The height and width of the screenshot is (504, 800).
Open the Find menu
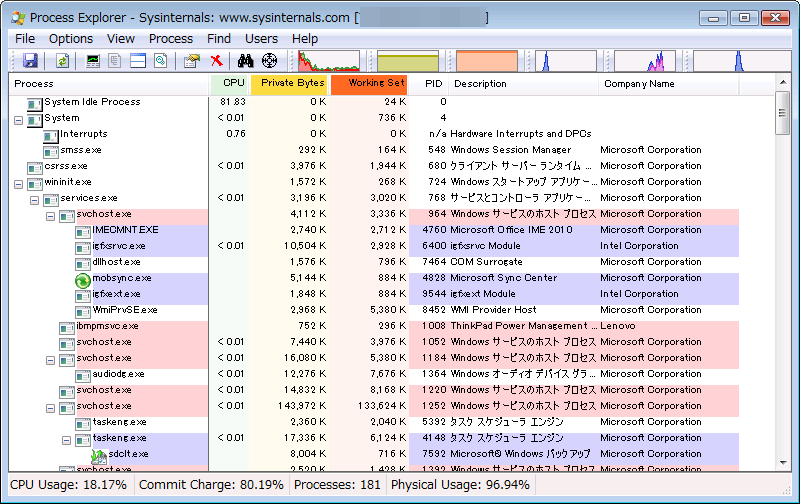[219, 39]
